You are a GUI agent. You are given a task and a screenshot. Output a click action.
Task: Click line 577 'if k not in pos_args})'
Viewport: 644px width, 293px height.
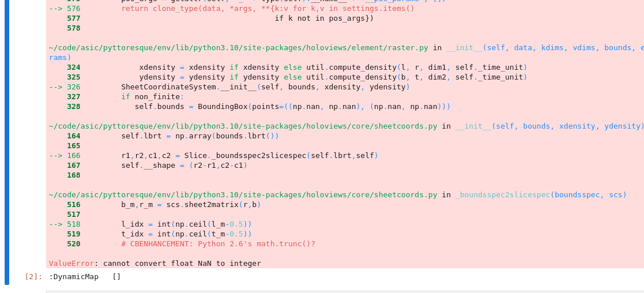point(324,18)
